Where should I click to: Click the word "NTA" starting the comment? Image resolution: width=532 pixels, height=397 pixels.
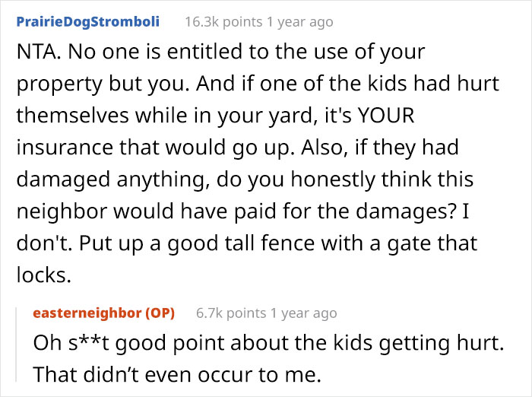click(x=34, y=52)
